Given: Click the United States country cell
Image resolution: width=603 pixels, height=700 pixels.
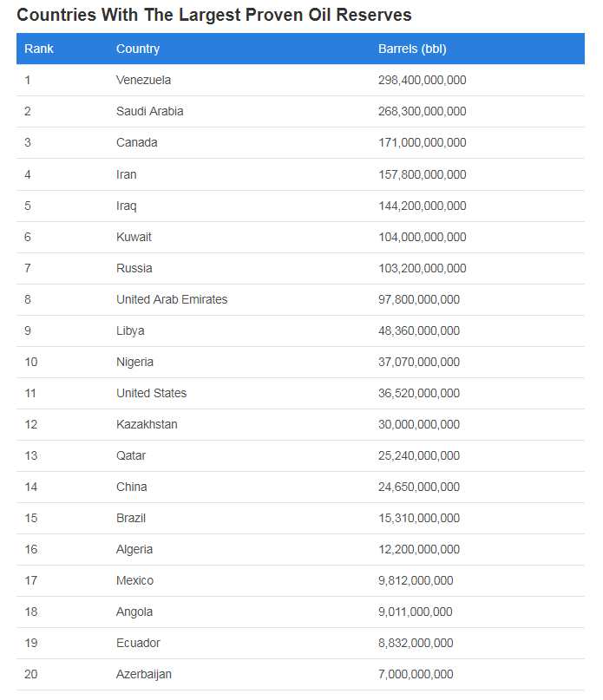Looking at the screenshot, I should (151, 393).
